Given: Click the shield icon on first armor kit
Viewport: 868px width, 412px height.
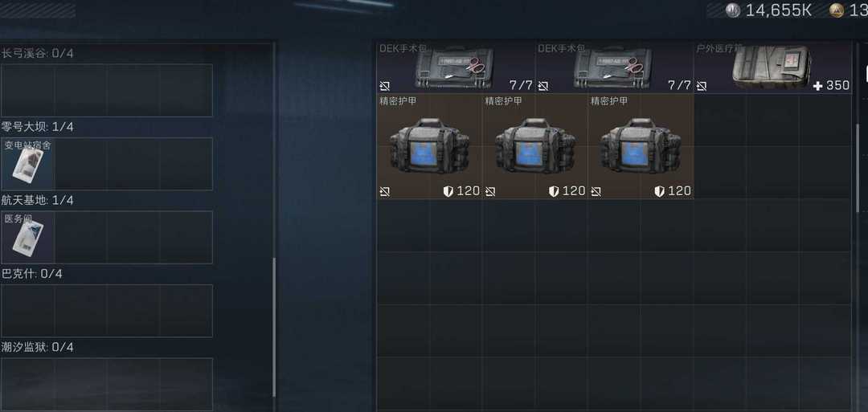Looking at the screenshot, I should (448, 191).
